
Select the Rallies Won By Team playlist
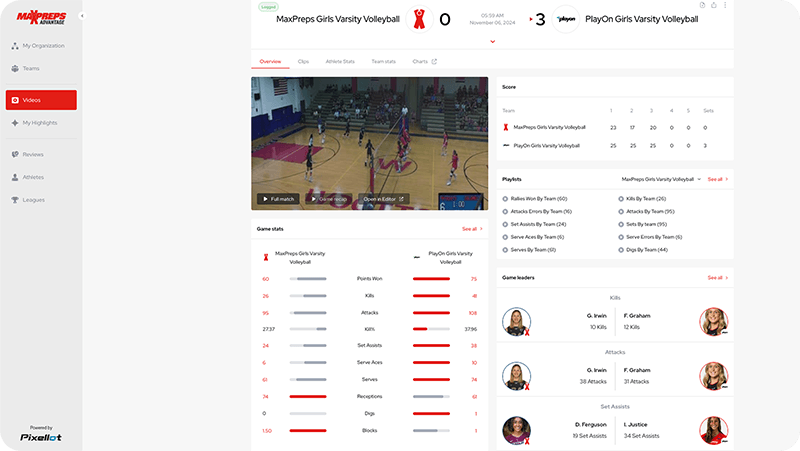pos(535,199)
